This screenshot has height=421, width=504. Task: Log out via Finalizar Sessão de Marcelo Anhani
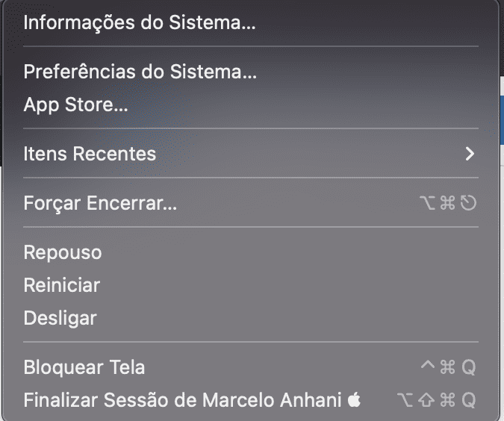(x=183, y=400)
